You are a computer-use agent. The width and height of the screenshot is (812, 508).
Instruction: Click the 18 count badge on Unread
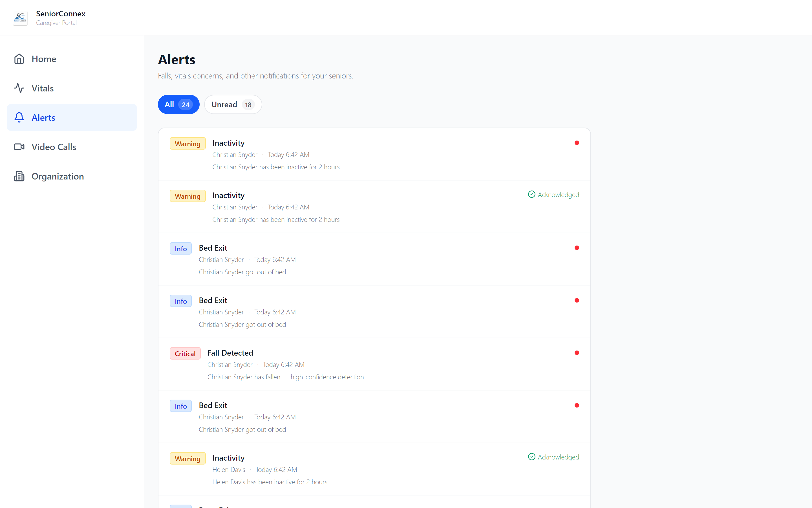(248, 105)
